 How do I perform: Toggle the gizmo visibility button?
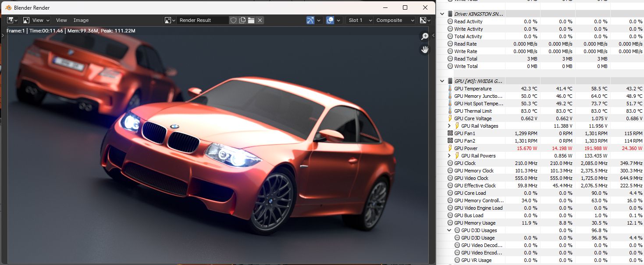[x=310, y=20]
